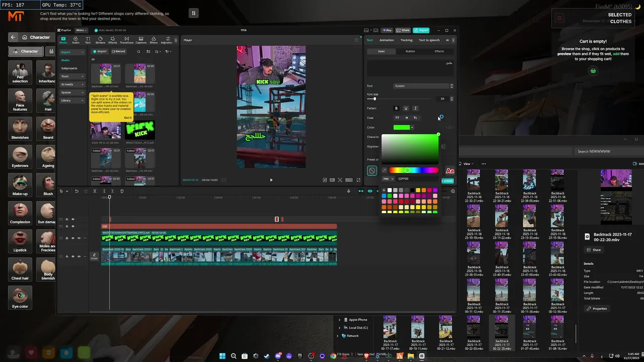The width and height of the screenshot is (644, 362).
Task: Toggle visibility of the second text track
Action: (72, 226)
